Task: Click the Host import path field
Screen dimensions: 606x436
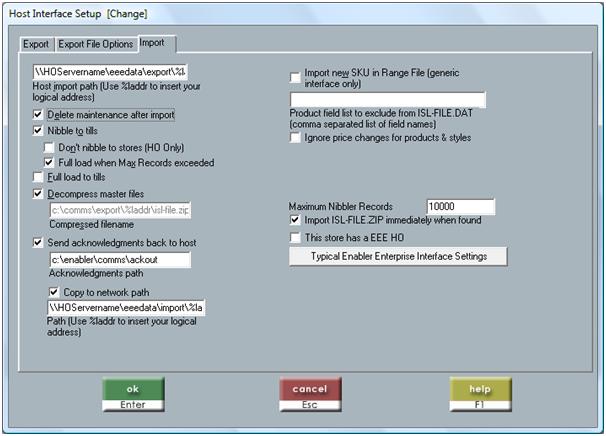Action: click(x=111, y=72)
